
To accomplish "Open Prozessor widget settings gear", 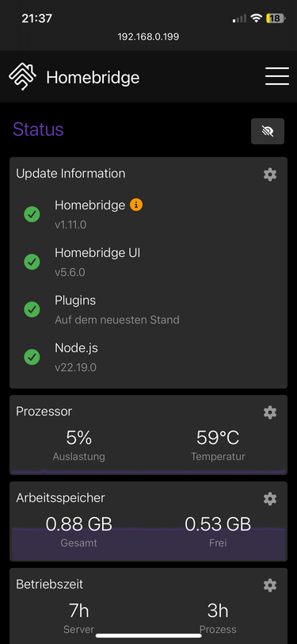I will 269,412.
